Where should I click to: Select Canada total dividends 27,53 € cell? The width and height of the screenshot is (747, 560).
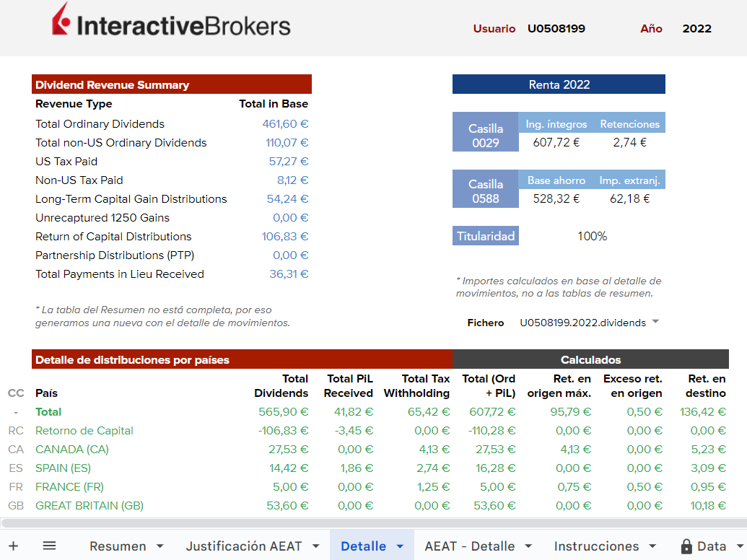tap(288, 449)
